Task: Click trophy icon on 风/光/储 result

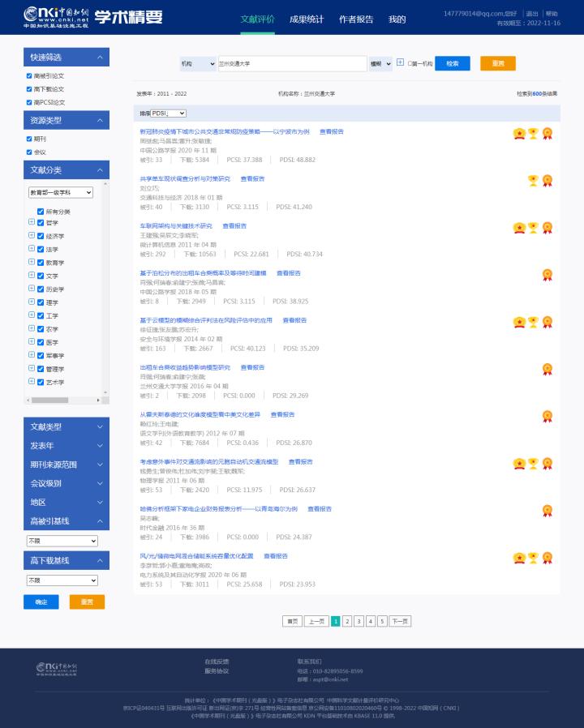Action: 533,558
